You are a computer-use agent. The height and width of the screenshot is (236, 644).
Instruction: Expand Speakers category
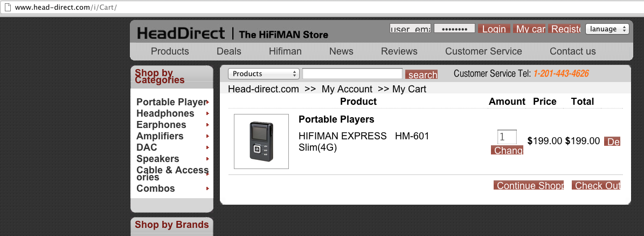[173, 159]
